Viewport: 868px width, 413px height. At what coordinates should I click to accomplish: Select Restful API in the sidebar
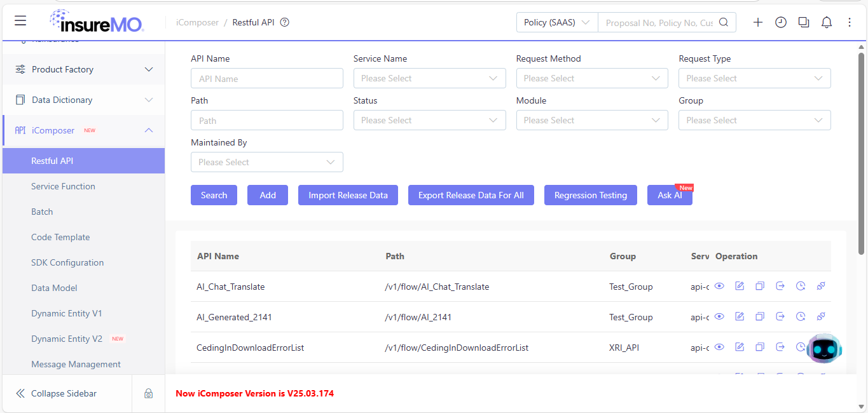coord(83,161)
